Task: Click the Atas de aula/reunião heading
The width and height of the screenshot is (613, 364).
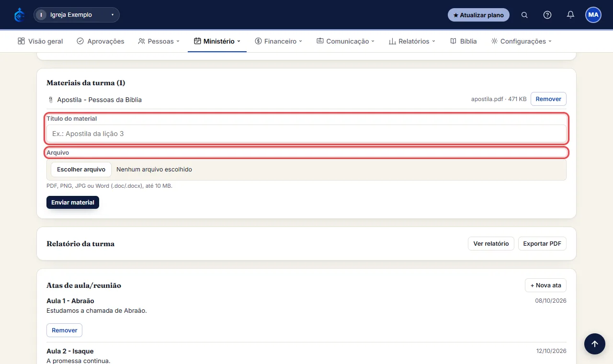Action: click(84, 285)
